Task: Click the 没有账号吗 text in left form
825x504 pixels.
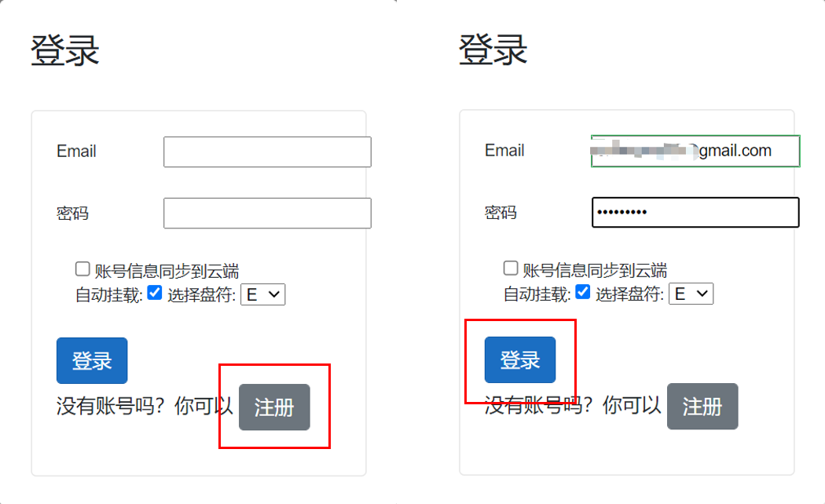Action: [111, 406]
